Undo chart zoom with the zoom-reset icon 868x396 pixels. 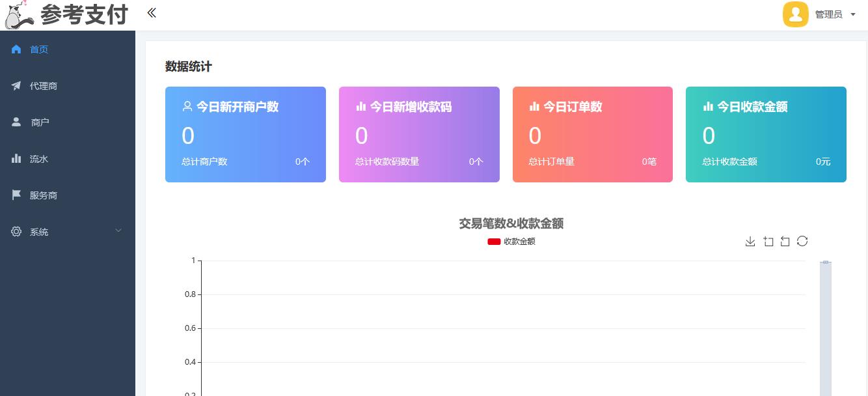click(785, 241)
